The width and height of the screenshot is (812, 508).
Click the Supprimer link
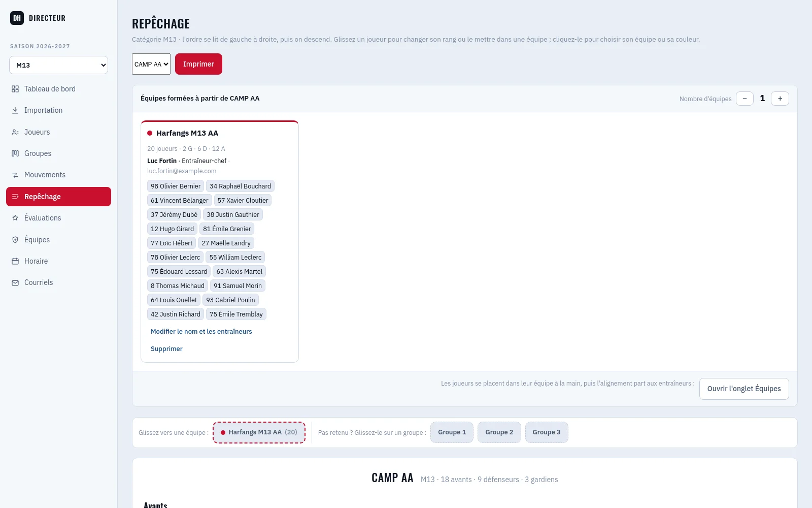click(x=166, y=348)
